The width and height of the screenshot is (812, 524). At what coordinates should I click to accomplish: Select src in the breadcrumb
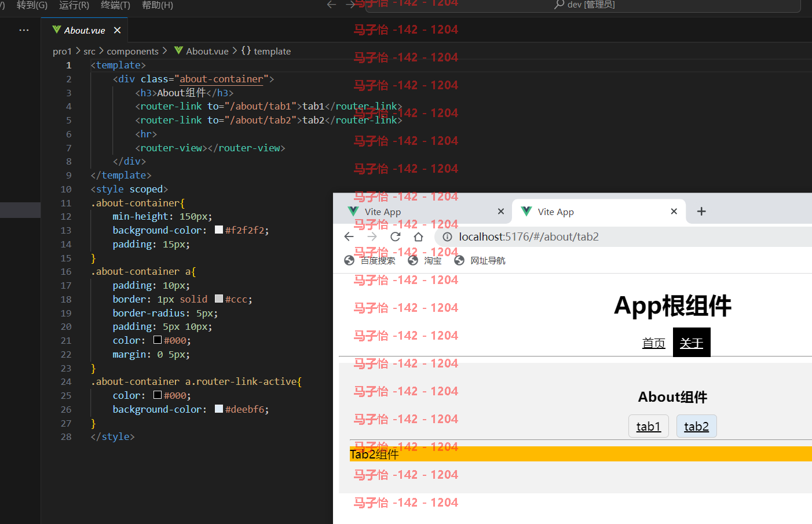tap(89, 51)
